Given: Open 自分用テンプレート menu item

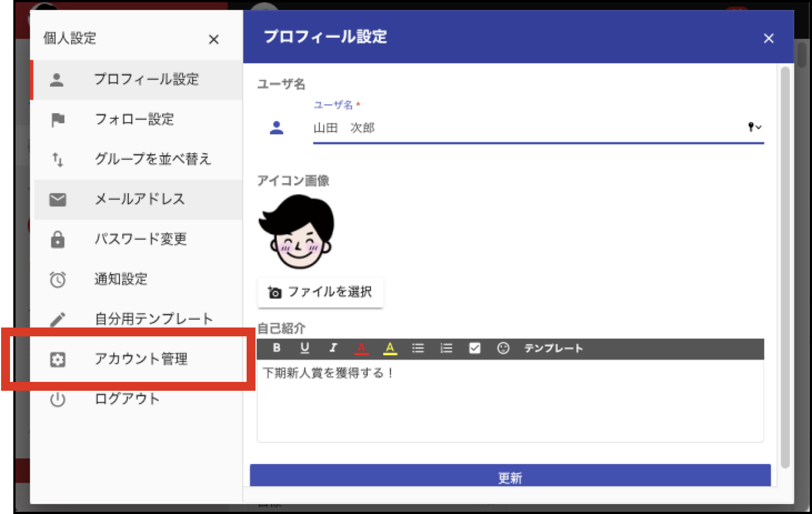Looking at the screenshot, I should coord(138,319).
